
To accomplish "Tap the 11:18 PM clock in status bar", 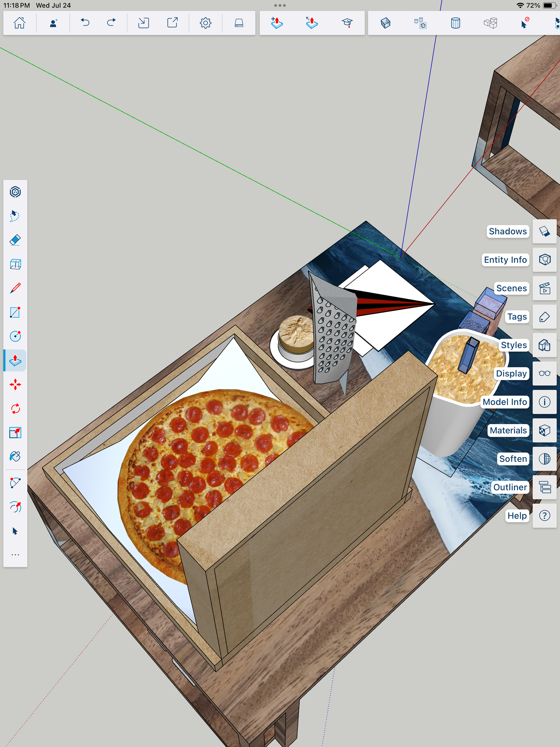I will pyautogui.click(x=17, y=6).
